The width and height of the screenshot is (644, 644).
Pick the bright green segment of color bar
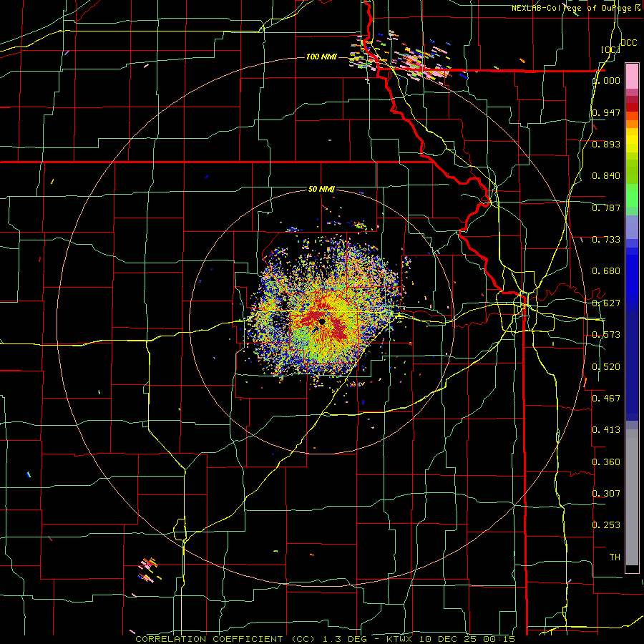pyautogui.click(x=632, y=195)
